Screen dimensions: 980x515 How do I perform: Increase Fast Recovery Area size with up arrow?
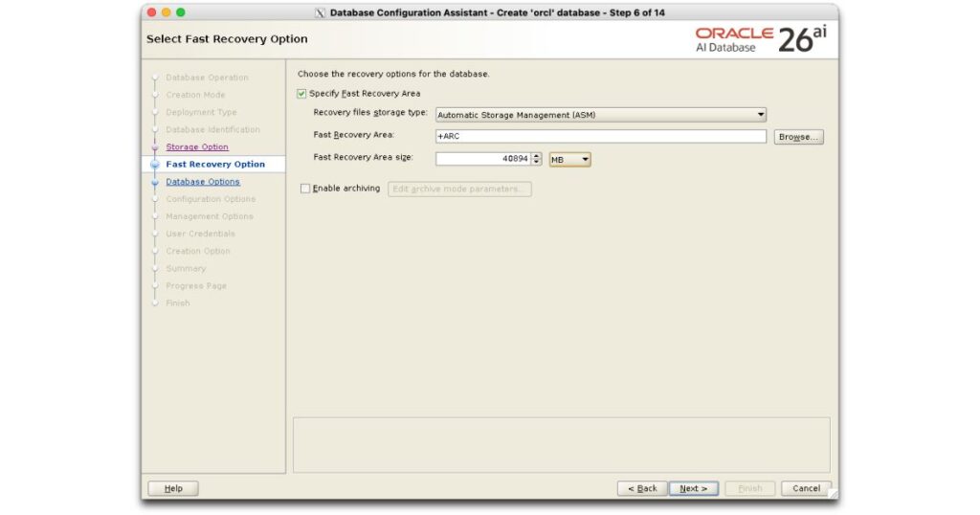tap(536, 156)
